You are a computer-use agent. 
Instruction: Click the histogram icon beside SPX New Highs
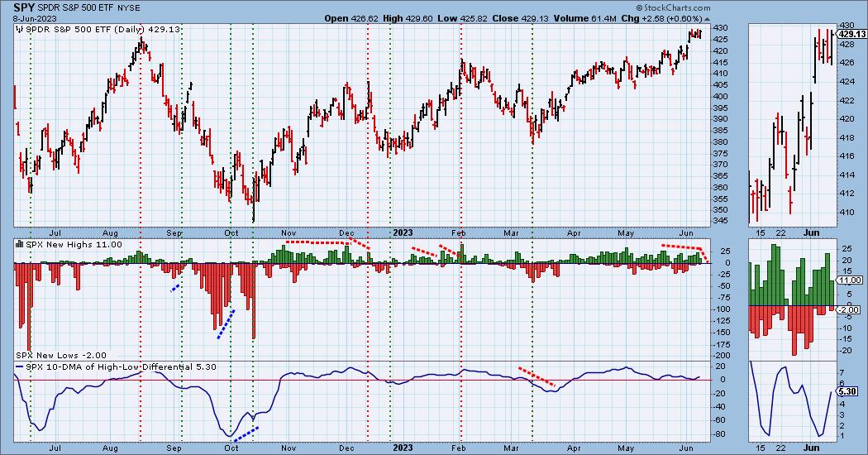click(x=19, y=244)
